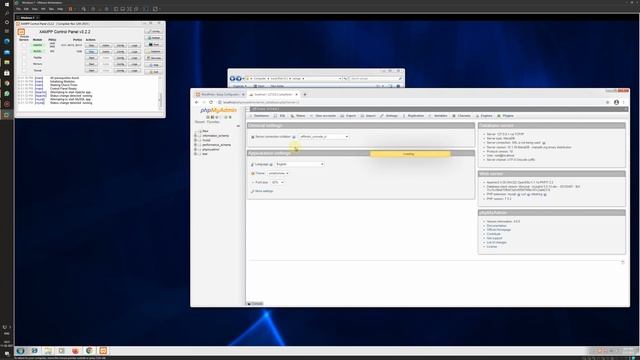Click the XAMPP logo in Control Panel

click(x=21, y=32)
